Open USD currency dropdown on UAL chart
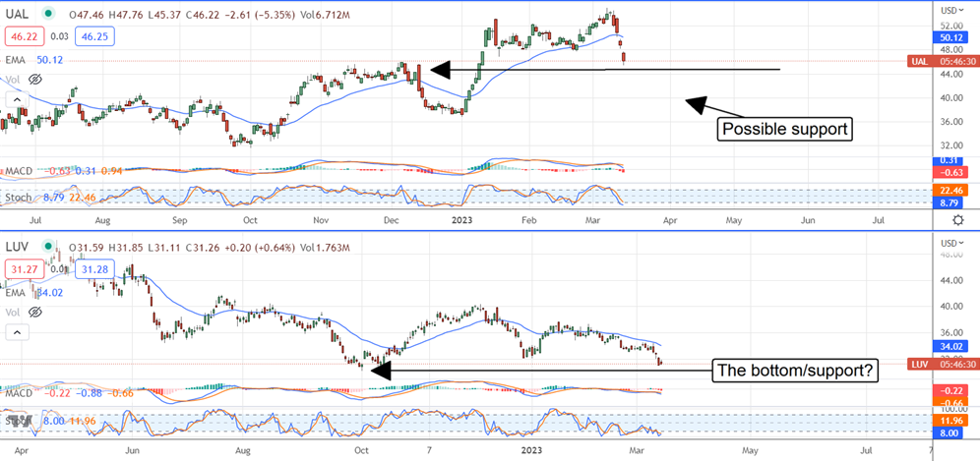Screen dimensions: 980x461 pos(952,10)
